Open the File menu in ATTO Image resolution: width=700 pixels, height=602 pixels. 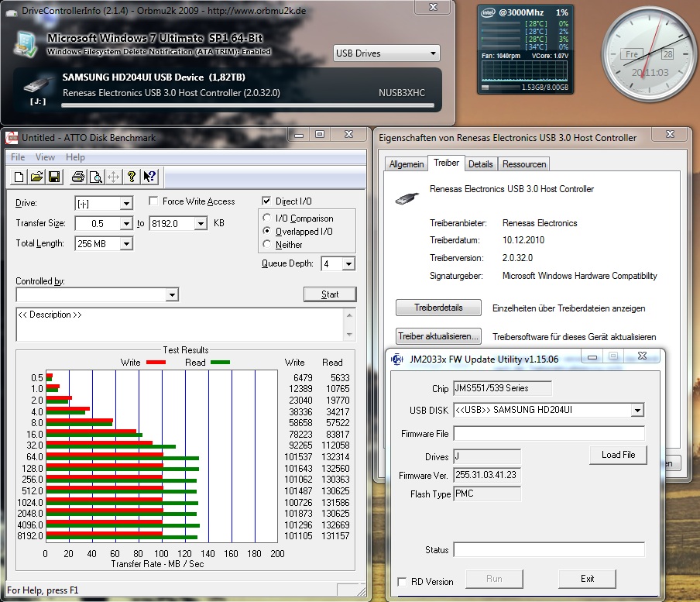18,157
